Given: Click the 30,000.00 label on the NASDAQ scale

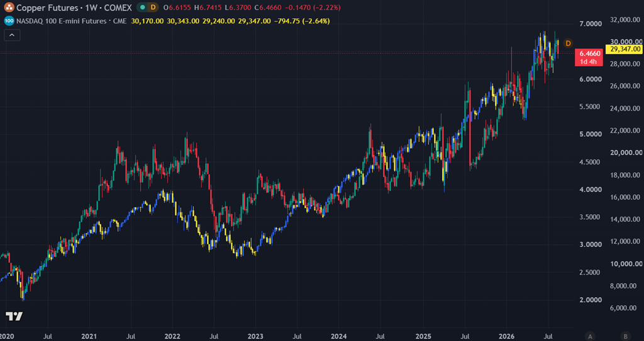Looking at the screenshot, I should (626, 42).
